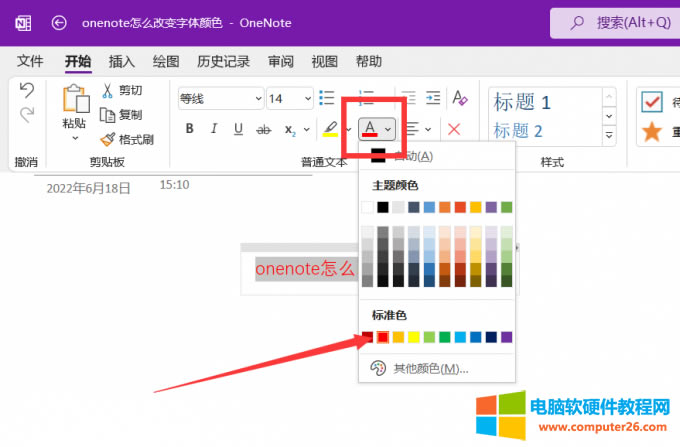This screenshot has width=680, height=447.
Task: Select the Format Painter (格式刷) brush
Action: (108, 139)
